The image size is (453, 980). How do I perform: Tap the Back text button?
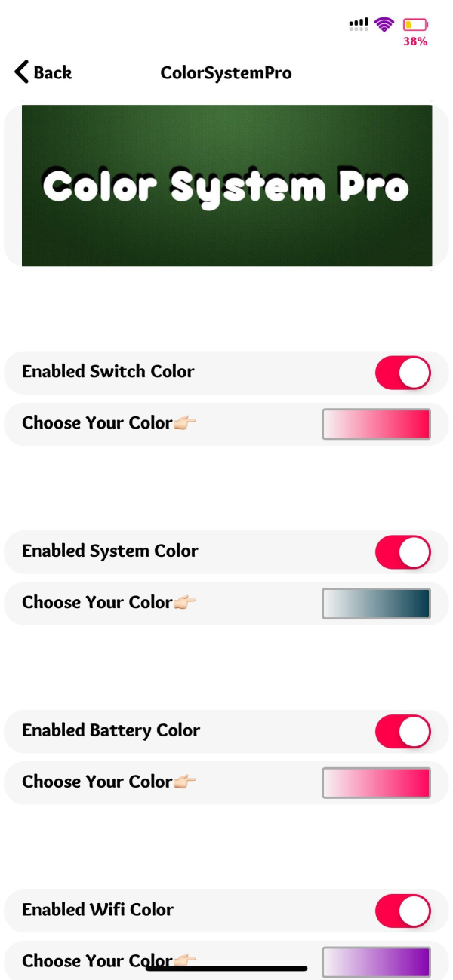[x=53, y=73]
